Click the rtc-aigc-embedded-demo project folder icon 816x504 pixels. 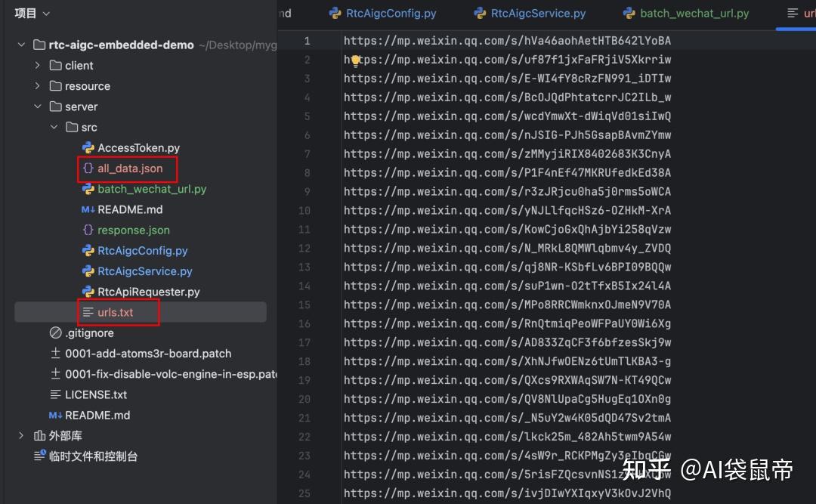(x=39, y=45)
